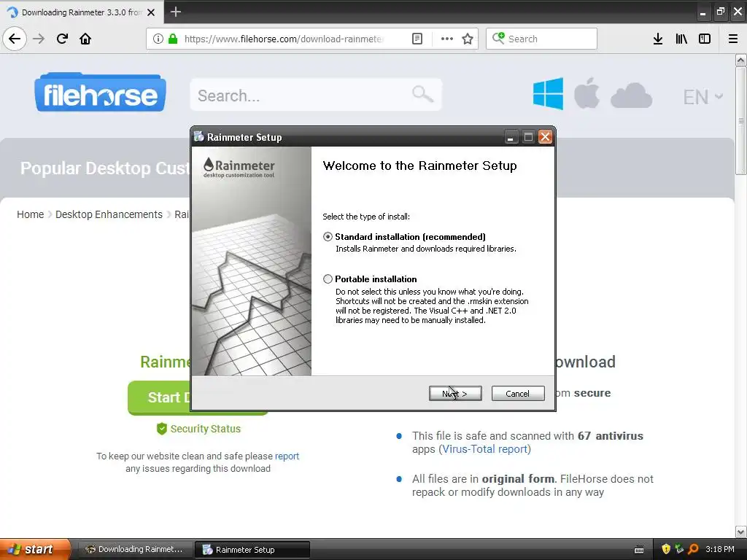Click the page scrollbar down arrow

pos(740,532)
